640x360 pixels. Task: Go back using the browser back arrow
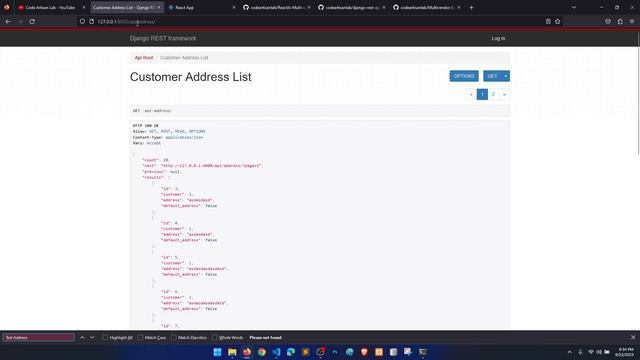(8, 22)
